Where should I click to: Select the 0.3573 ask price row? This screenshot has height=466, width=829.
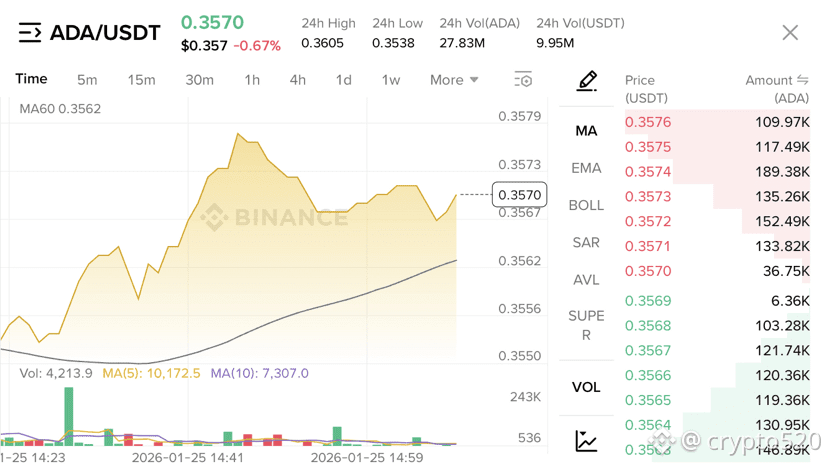click(x=717, y=197)
